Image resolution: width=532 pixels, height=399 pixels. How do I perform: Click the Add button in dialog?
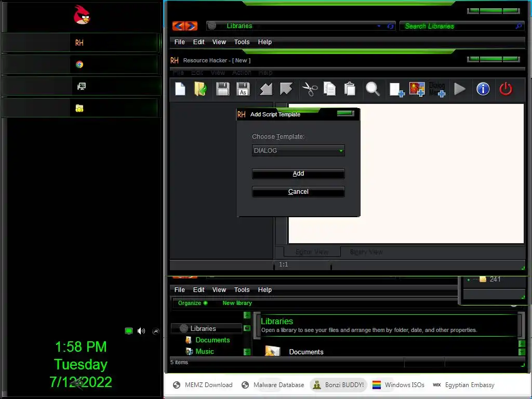pos(298,174)
